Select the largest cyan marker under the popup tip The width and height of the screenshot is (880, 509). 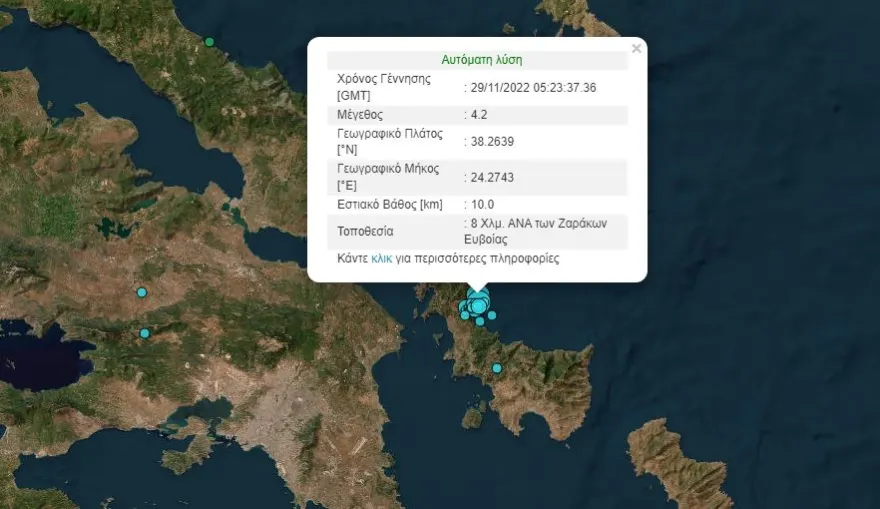click(478, 305)
